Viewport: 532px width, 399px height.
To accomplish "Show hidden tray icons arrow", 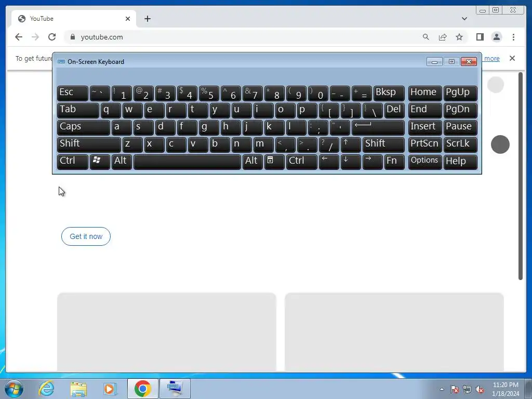I will tap(442, 389).
